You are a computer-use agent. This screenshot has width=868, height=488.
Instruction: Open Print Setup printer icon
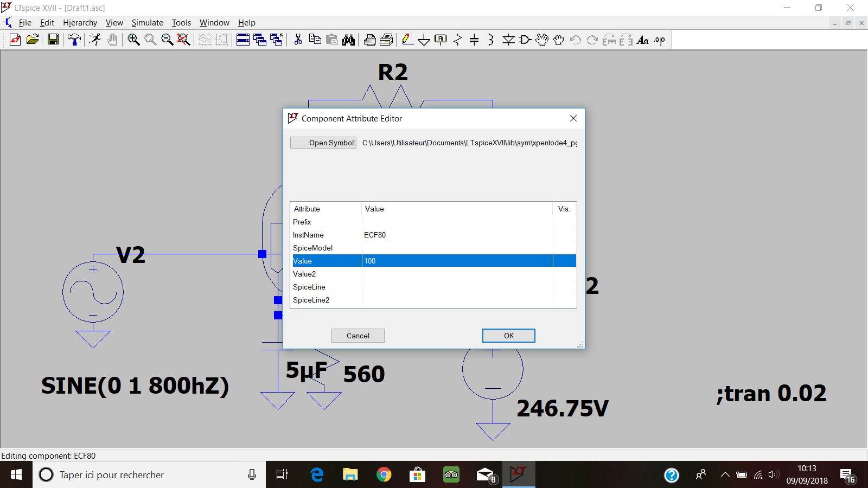pyautogui.click(x=387, y=40)
